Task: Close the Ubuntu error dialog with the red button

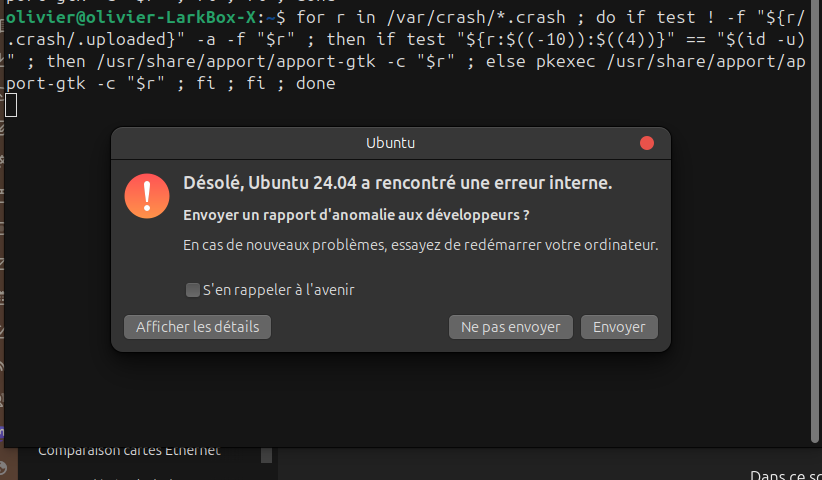Action: pyautogui.click(x=647, y=143)
